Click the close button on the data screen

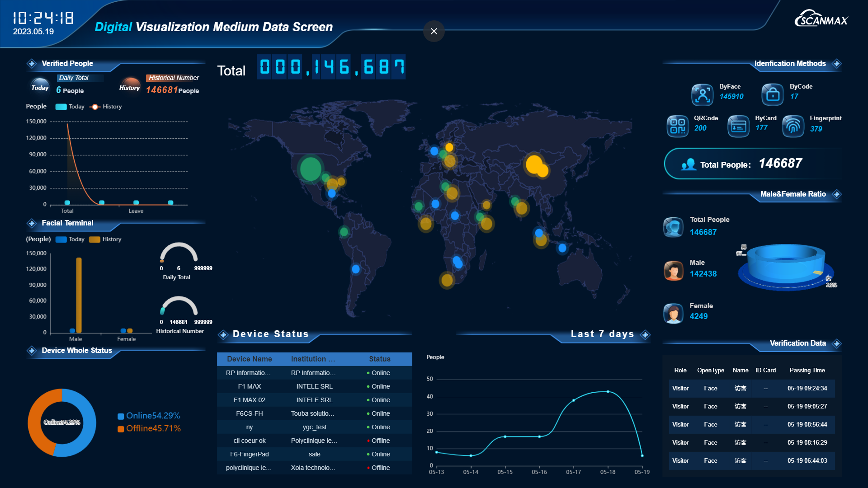[x=434, y=31]
